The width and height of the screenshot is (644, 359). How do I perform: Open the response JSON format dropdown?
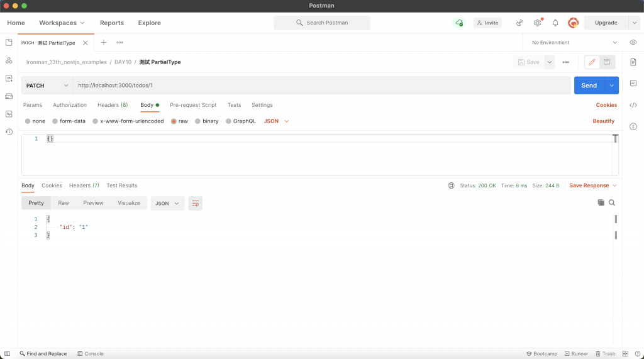167,203
